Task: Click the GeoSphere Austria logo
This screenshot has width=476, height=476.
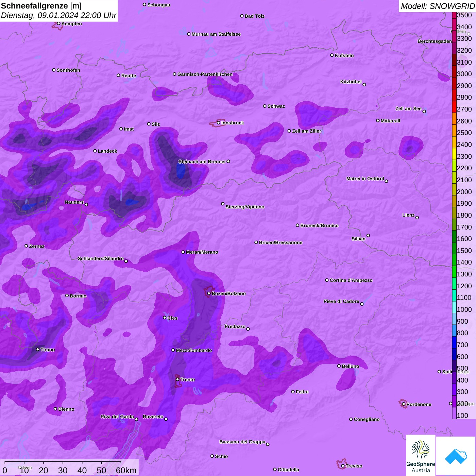Action: point(421,455)
